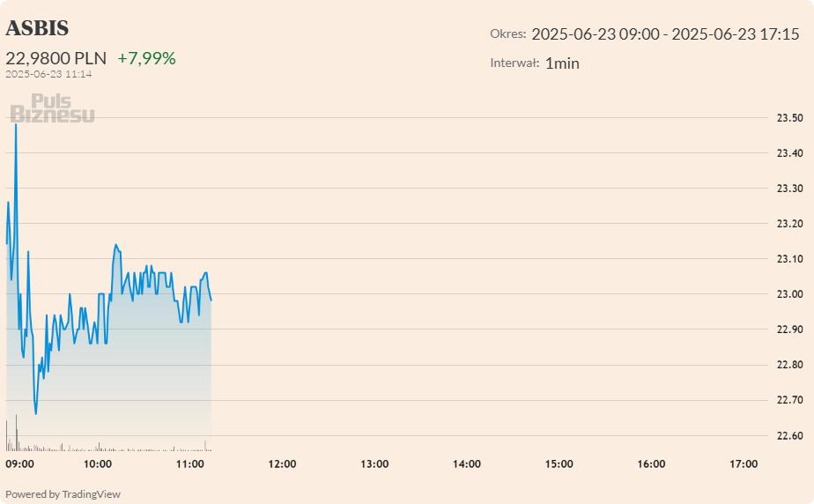Click the price spike peak near 23.48
Viewport: 814px width, 504px height.
[16, 124]
